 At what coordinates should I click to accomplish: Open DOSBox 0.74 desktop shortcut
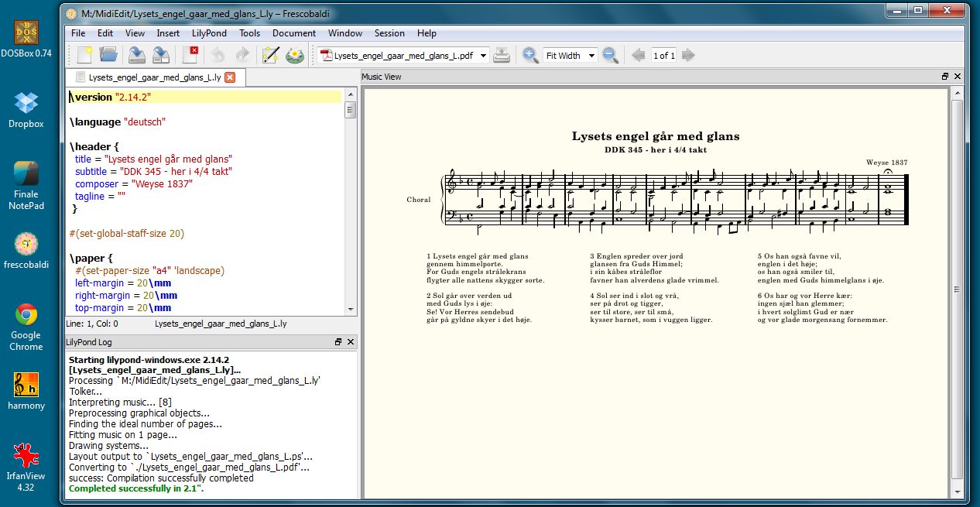(x=26, y=39)
